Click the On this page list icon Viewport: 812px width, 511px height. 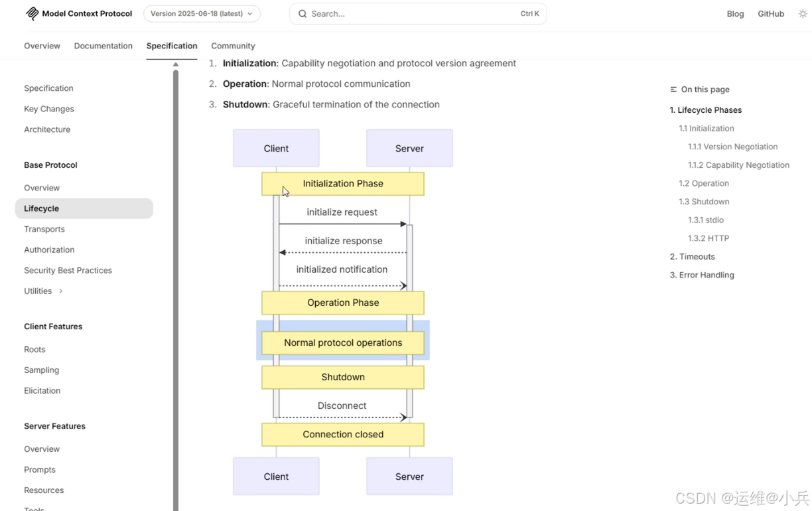(x=673, y=89)
